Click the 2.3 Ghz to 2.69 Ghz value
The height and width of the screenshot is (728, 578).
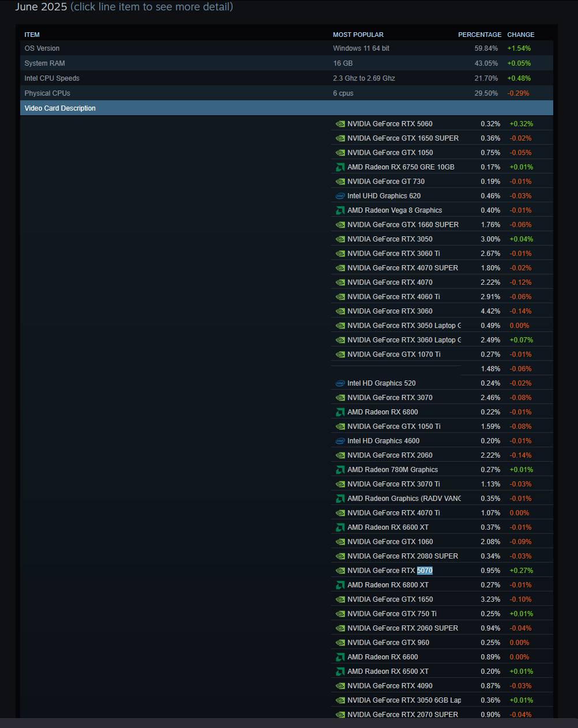pos(364,78)
